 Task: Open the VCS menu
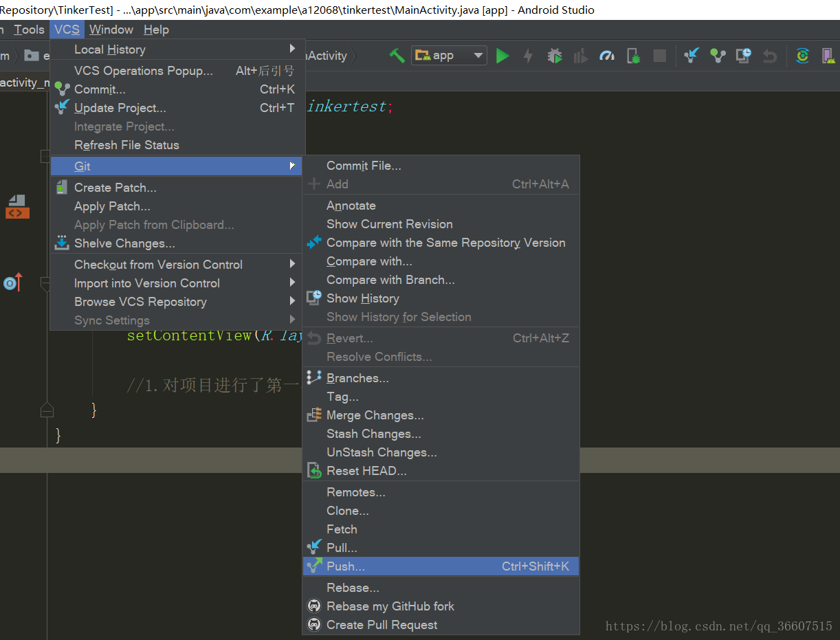tap(67, 30)
